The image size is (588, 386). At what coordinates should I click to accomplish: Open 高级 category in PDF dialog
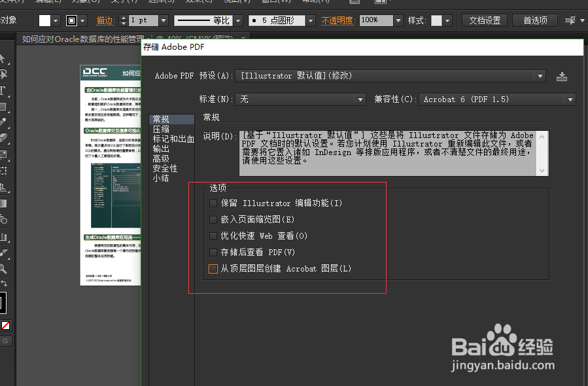[x=161, y=159]
